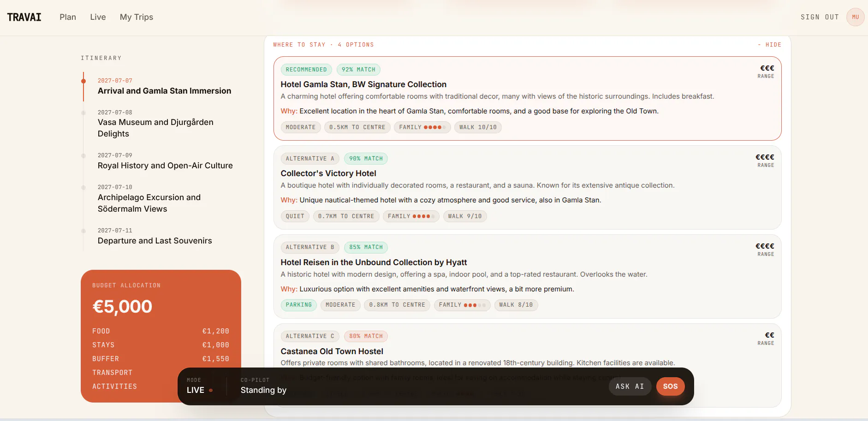Open the MU user avatar
The width and height of the screenshot is (868, 421).
click(855, 17)
